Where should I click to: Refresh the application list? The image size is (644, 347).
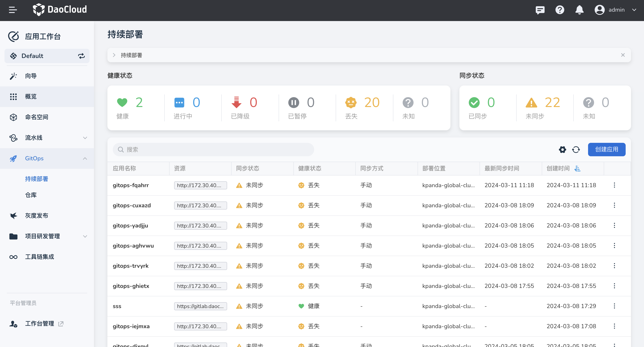(576, 150)
